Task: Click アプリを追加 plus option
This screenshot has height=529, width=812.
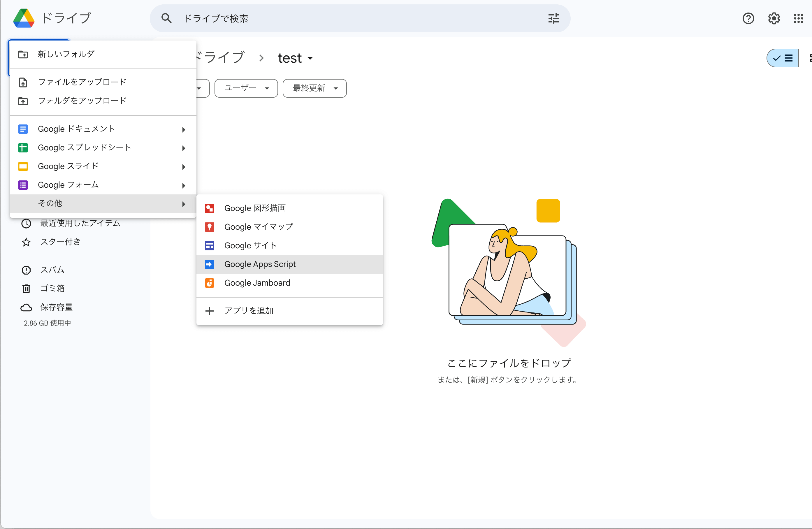Action: click(x=248, y=311)
